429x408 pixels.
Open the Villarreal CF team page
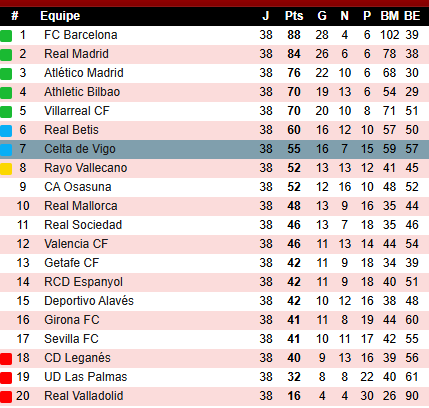(x=77, y=111)
